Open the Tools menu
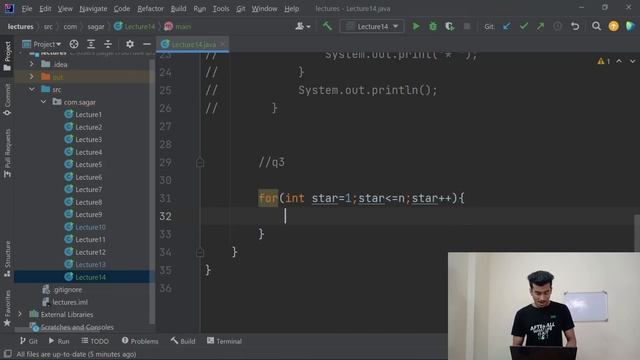 point(221,9)
